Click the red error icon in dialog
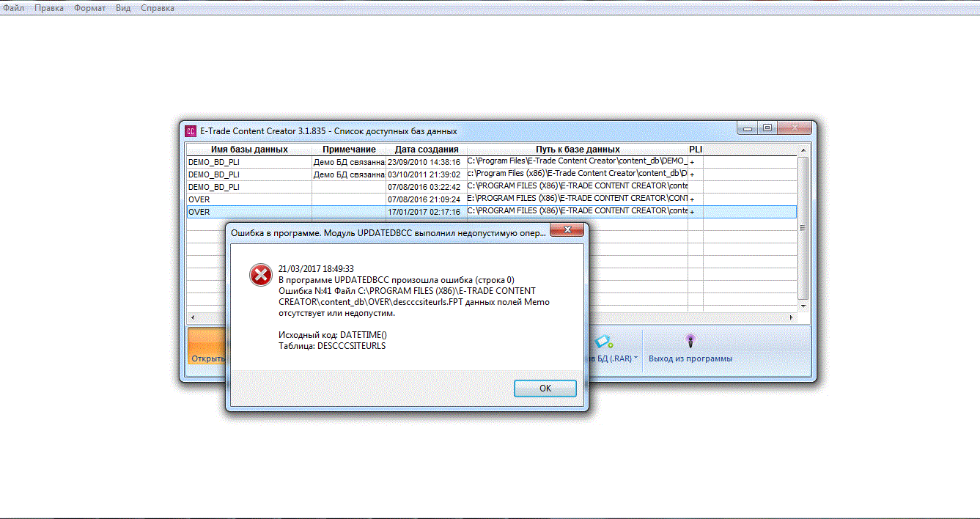 (260, 275)
